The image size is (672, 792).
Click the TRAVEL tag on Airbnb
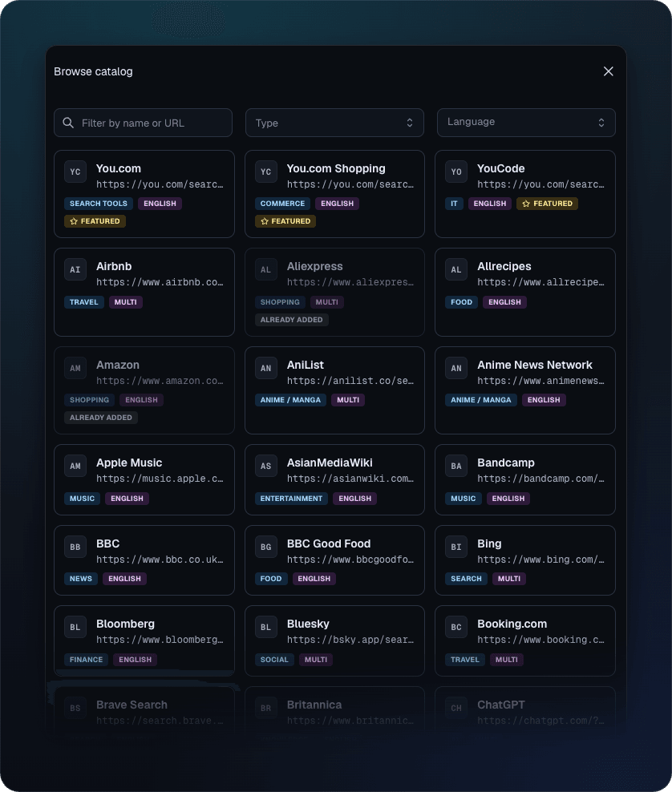pos(84,302)
